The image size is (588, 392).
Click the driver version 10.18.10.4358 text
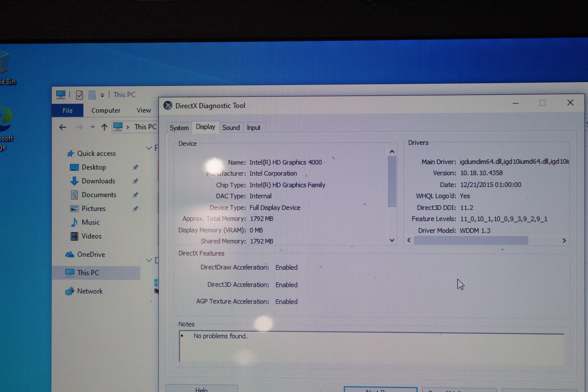coord(481,173)
